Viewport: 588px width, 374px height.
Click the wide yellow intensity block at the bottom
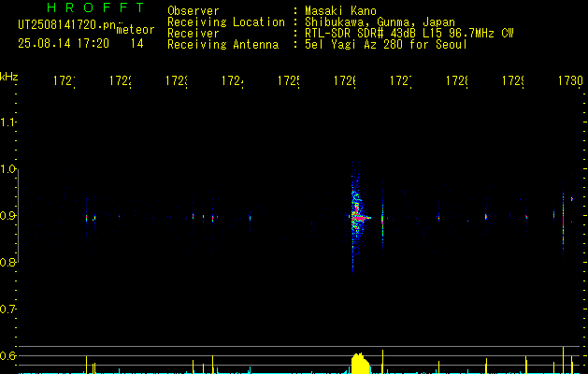pyautogui.click(x=361, y=363)
